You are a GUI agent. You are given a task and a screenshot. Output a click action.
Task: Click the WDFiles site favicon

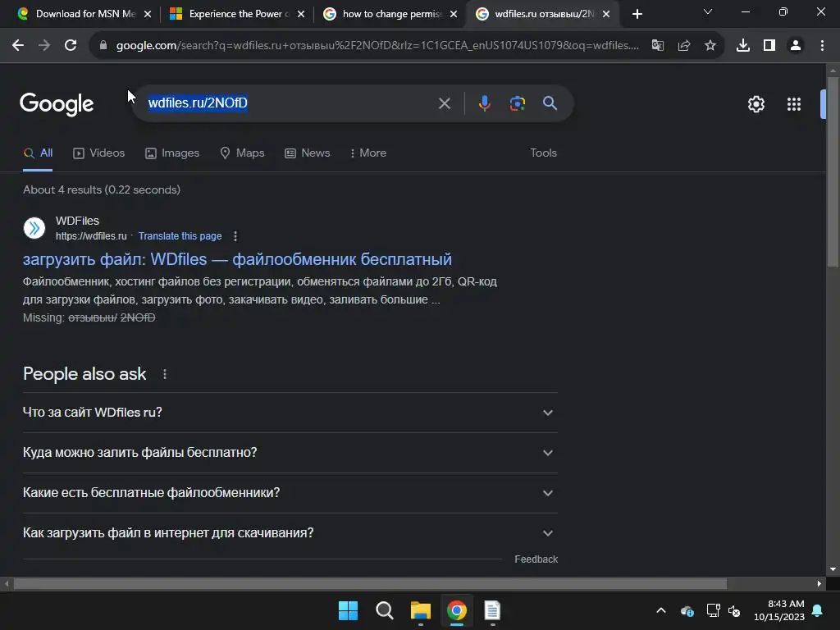pyautogui.click(x=34, y=228)
